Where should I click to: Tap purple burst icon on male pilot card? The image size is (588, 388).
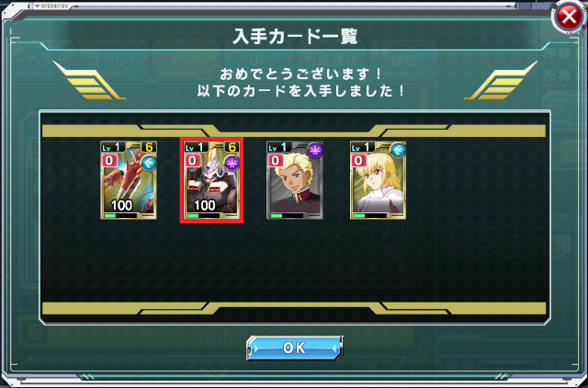pyautogui.click(x=315, y=150)
